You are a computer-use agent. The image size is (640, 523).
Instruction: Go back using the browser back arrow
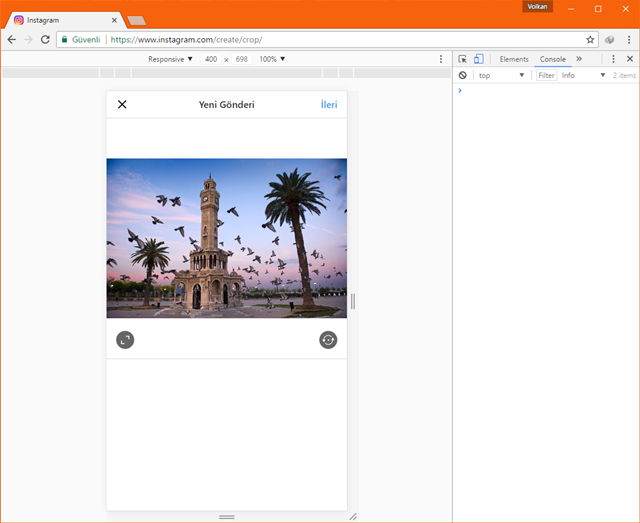11,39
